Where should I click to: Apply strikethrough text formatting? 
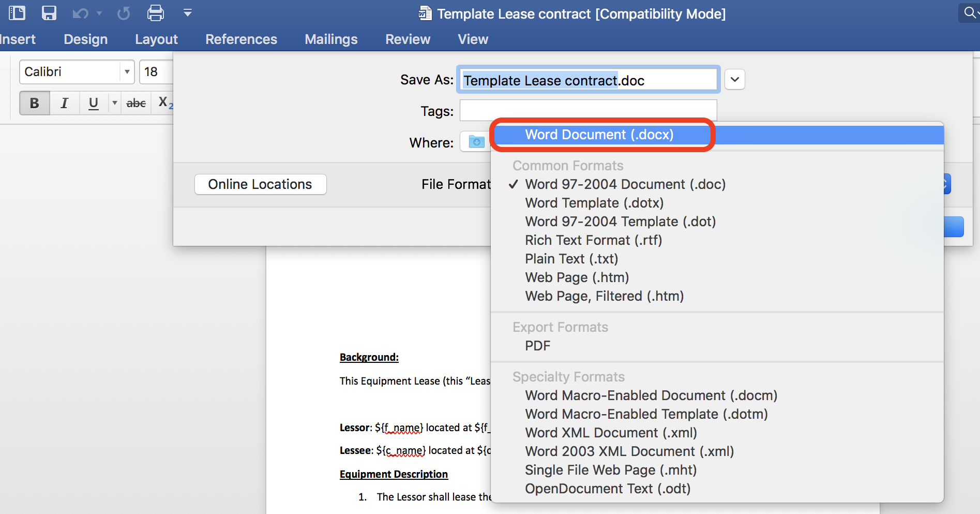(136, 103)
